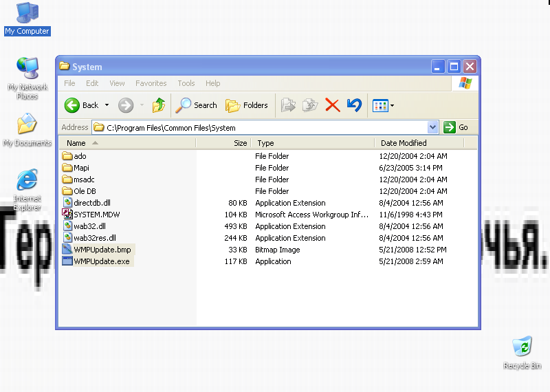Image resolution: width=550 pixels, height=392 pixels.
Task: Maximize the System window
Action: click(x=454, y=66)
